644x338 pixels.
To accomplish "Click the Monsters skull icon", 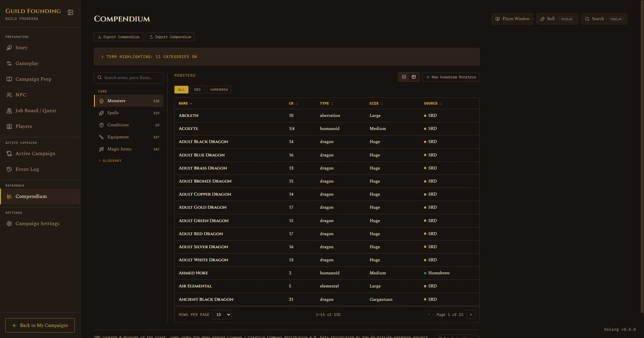I will (101, 101).
